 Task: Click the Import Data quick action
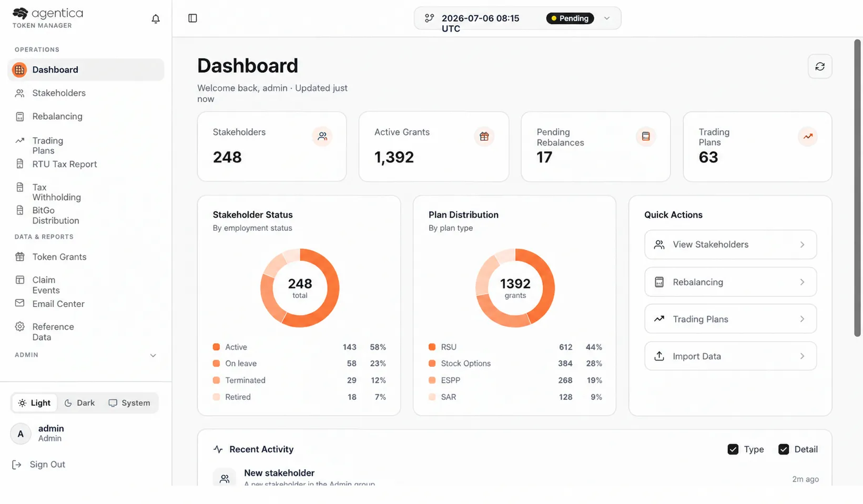point(730,356)
